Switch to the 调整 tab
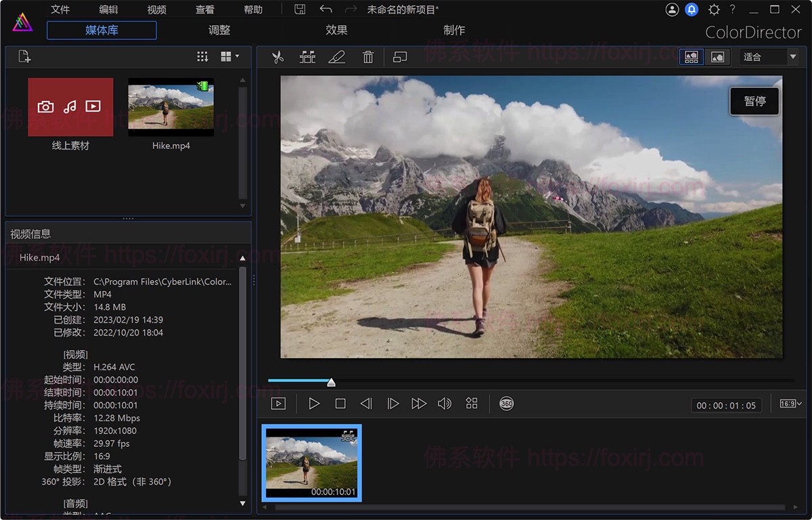Screen dimensions: 812x520 pos(218,30)
